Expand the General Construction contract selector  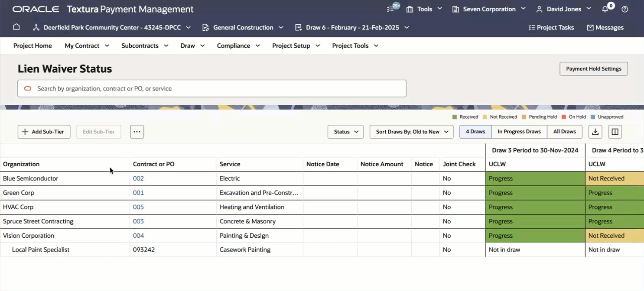click(x=281, y=27)
